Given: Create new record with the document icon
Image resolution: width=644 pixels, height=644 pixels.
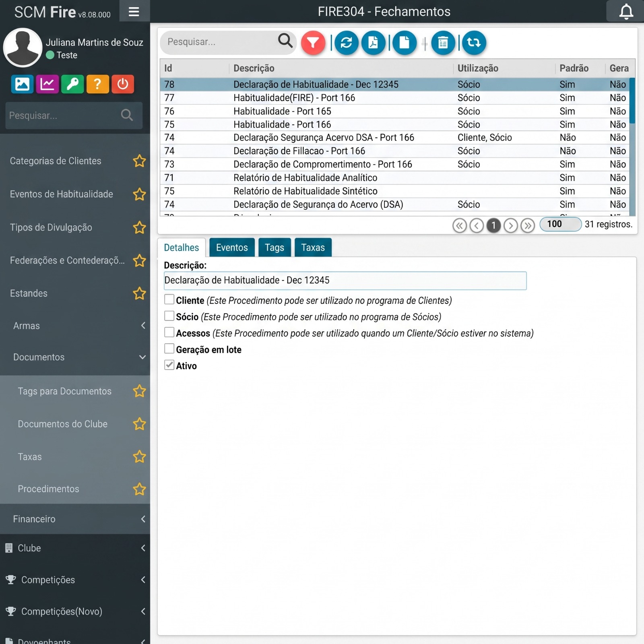Looking at the screenshot, I should tap(404, 42).
